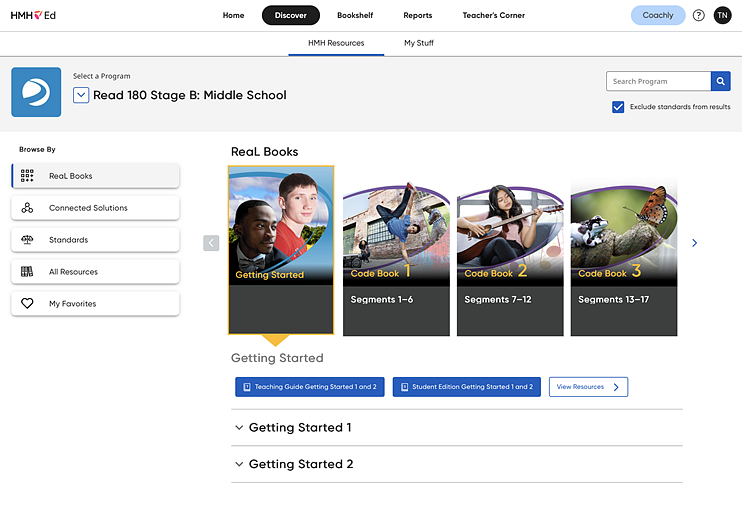Viewport: 742px width, 505px height.
Task: Open Teacher's Corner
Action: (494, 15)
